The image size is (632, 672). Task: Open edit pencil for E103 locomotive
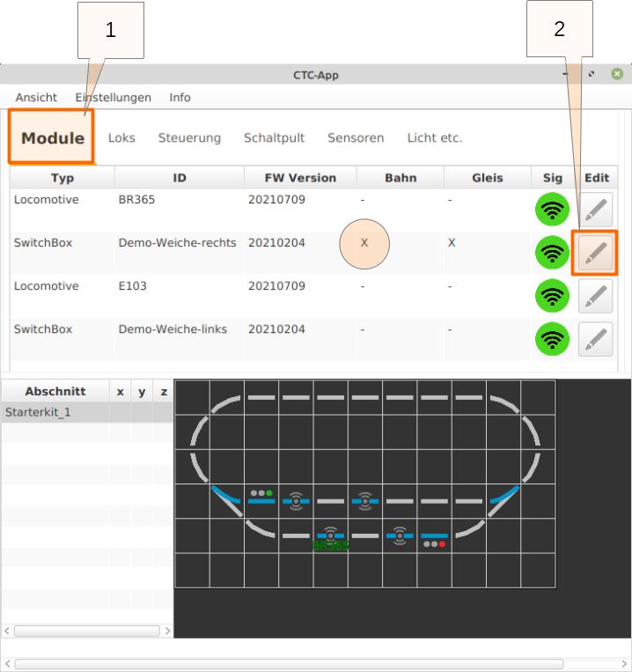click(595, 296)
